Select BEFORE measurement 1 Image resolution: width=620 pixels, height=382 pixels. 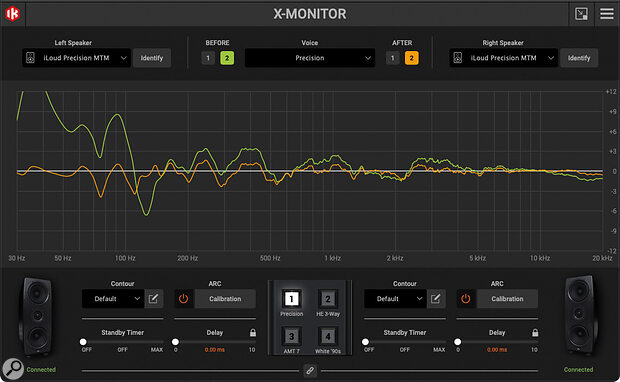pyautogui.click(x=208, y=58)
